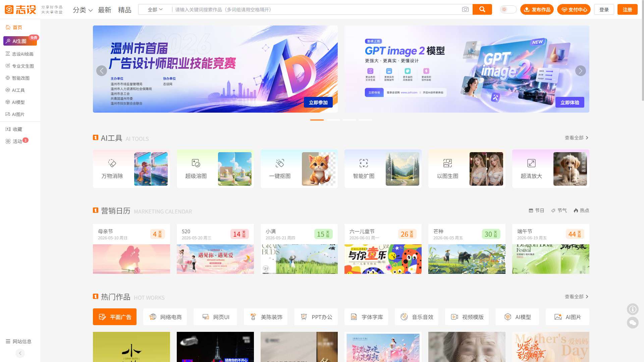This screenshot has width=644, height=362.
Task: Select AI工具 in the sidebar
Action: coord(15,90)
